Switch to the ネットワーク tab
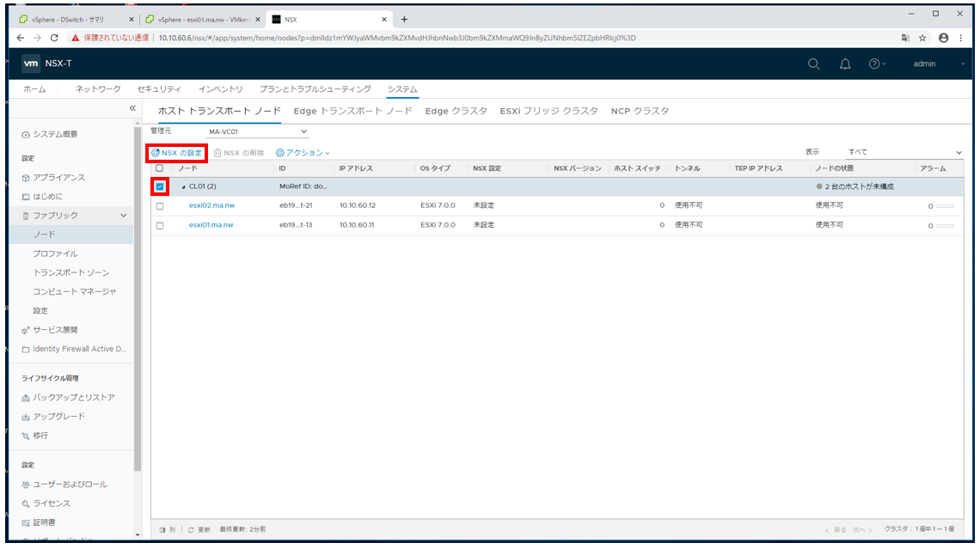 tap(98, 89)
